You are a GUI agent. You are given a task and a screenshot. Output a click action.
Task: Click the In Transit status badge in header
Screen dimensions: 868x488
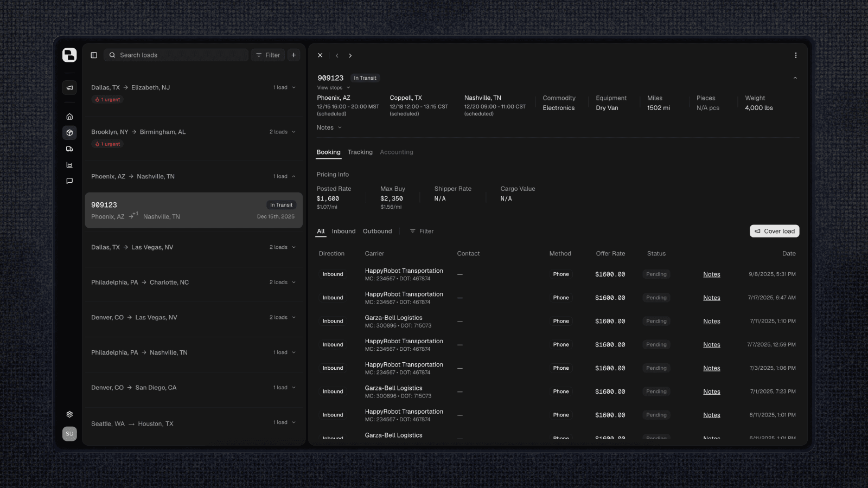click(365, 78)
